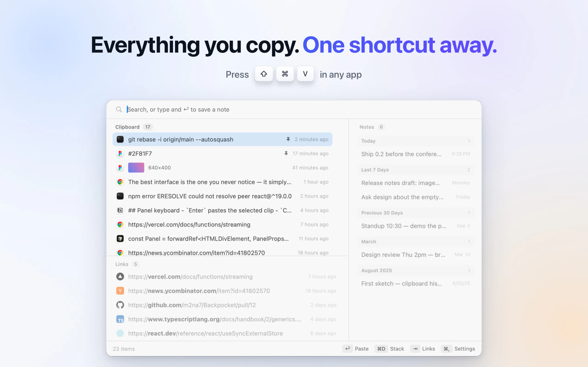The height and width of the screenshot is (367, 588).
Task: Collapse the August 2025 notes group
Action: click(416, 270)
